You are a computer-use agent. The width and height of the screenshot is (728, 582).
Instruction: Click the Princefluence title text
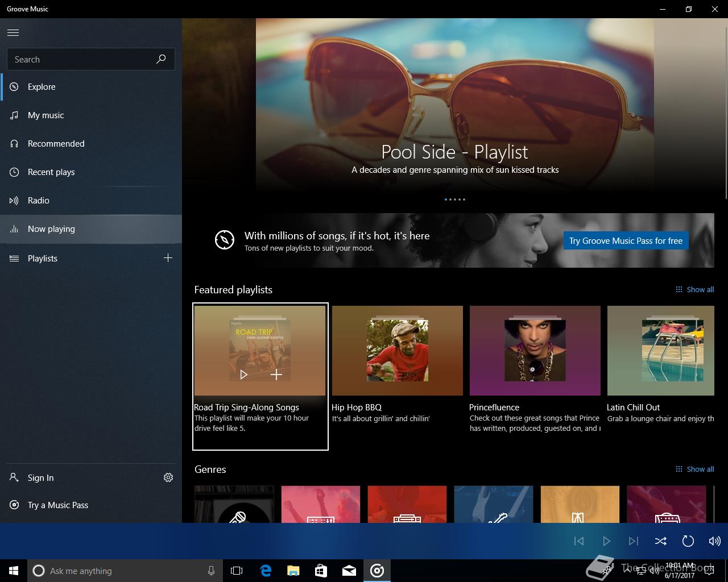pos(494,408)
